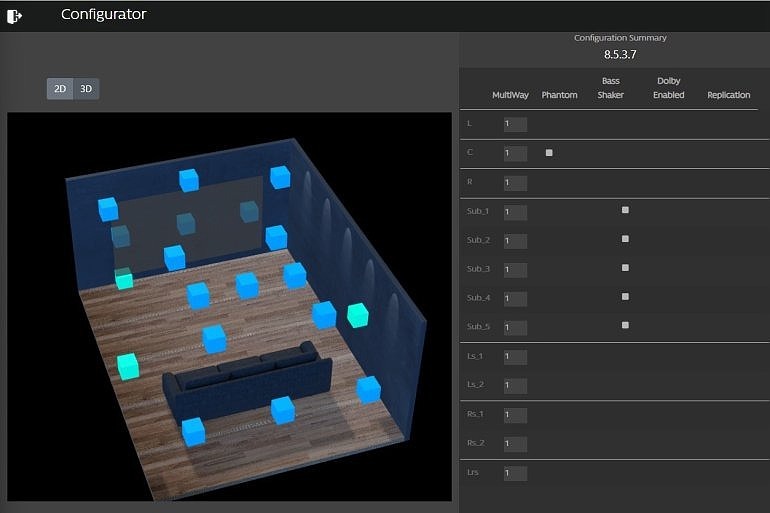Switch to the 2D view
The image size is (770, 513).
tap(60, 89)
